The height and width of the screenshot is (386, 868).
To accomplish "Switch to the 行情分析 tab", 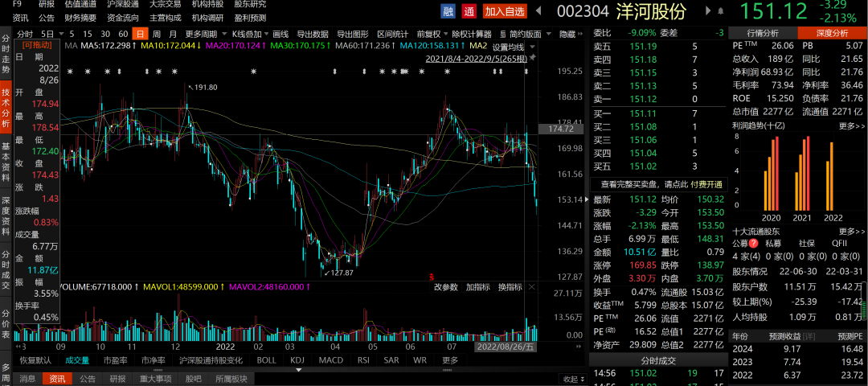I will (763, 33).
